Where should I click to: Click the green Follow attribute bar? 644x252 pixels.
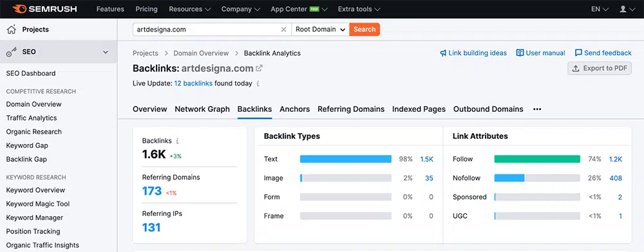(537, 159)
